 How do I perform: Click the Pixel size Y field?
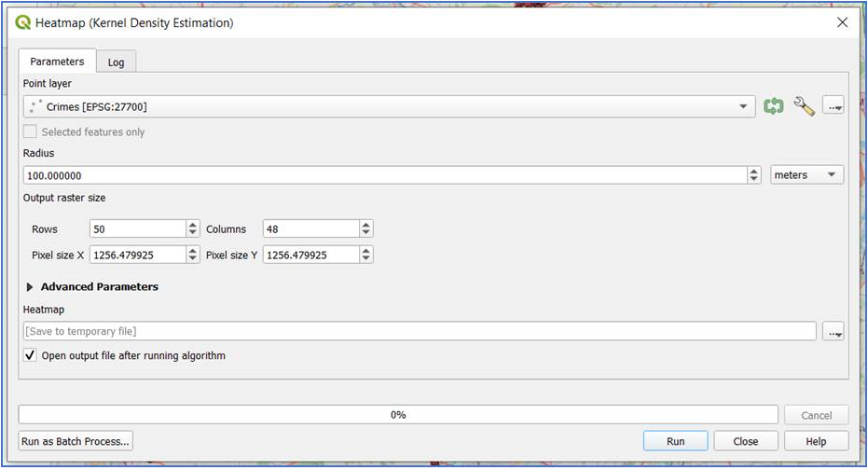311,255
